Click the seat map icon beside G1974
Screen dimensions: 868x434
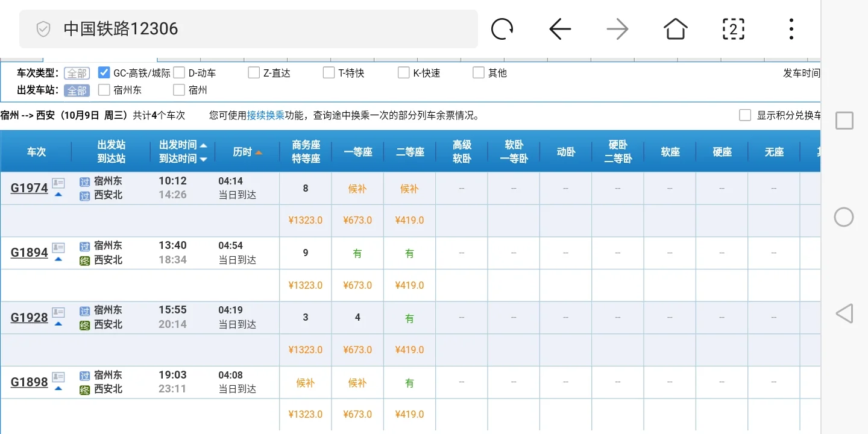click(x=58, y=184)
